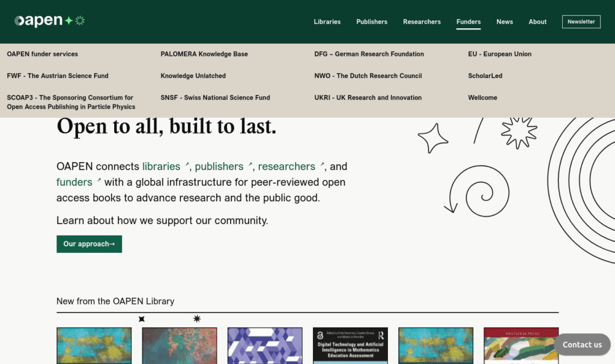Open the Digital Technology mathematics book cover
The image size is (615, 364).
coord(350,345)
